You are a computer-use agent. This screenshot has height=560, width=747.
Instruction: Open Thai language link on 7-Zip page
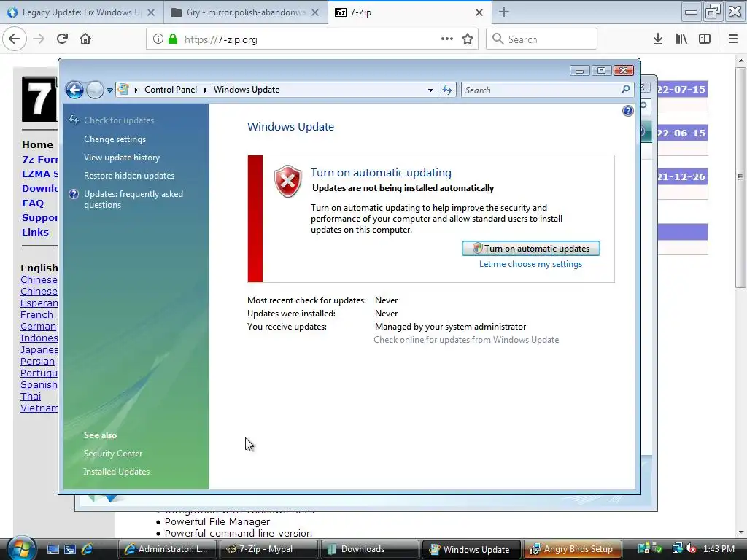[31, 396]
